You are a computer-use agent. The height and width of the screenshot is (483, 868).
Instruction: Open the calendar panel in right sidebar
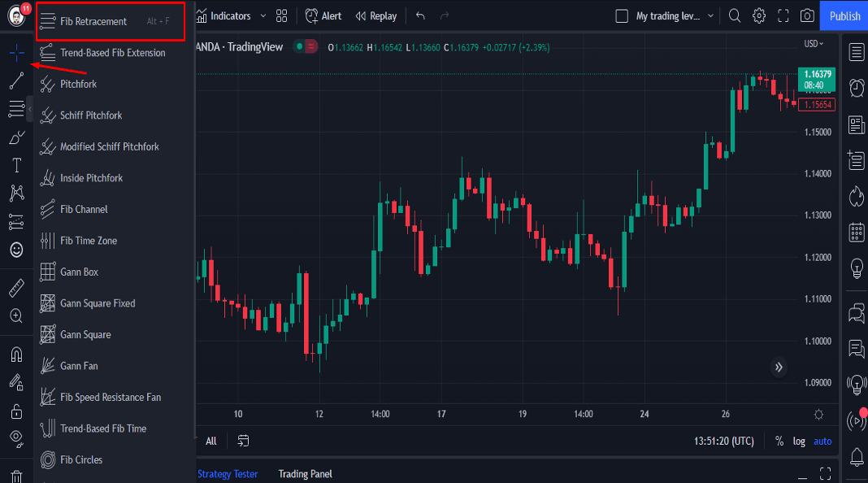tap(856, 232)
